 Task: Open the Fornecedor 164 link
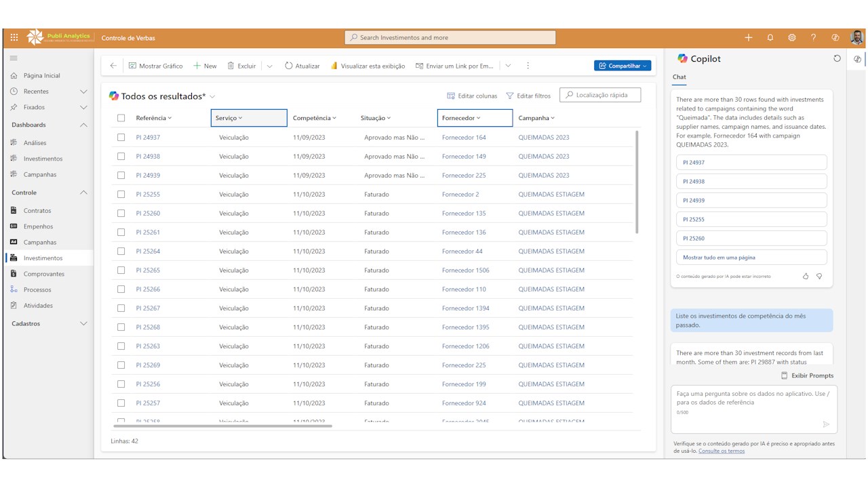click(464, 138)
